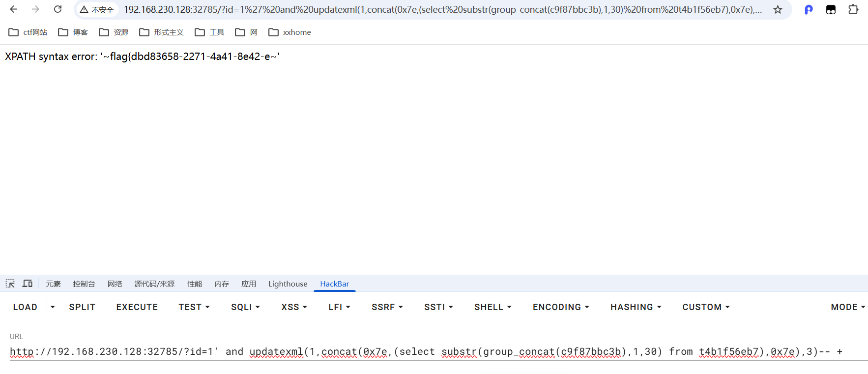The height and width of the screenshot is (374, 868).
Task: Click HackBar LOAD button
Action: pyautogui.click(x=25, y=307)
